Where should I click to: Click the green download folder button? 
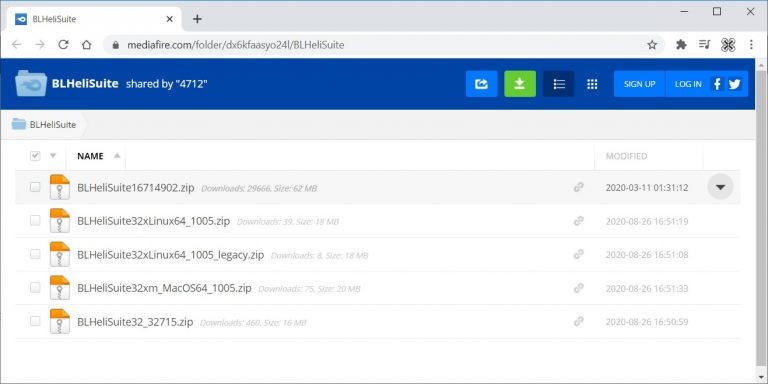coord(520,84)
